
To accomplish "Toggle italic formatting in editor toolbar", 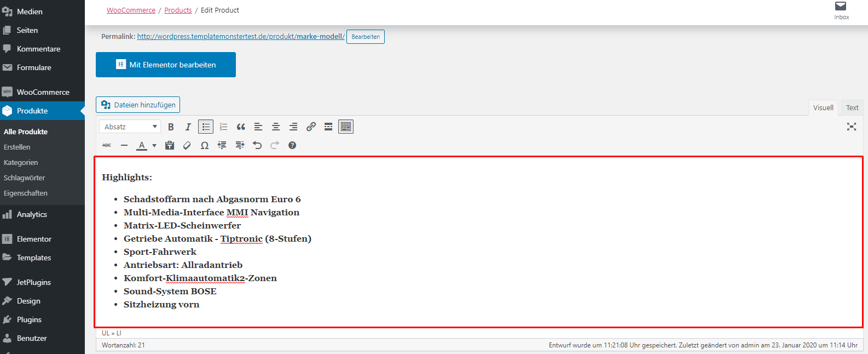I will pos(188,127).
